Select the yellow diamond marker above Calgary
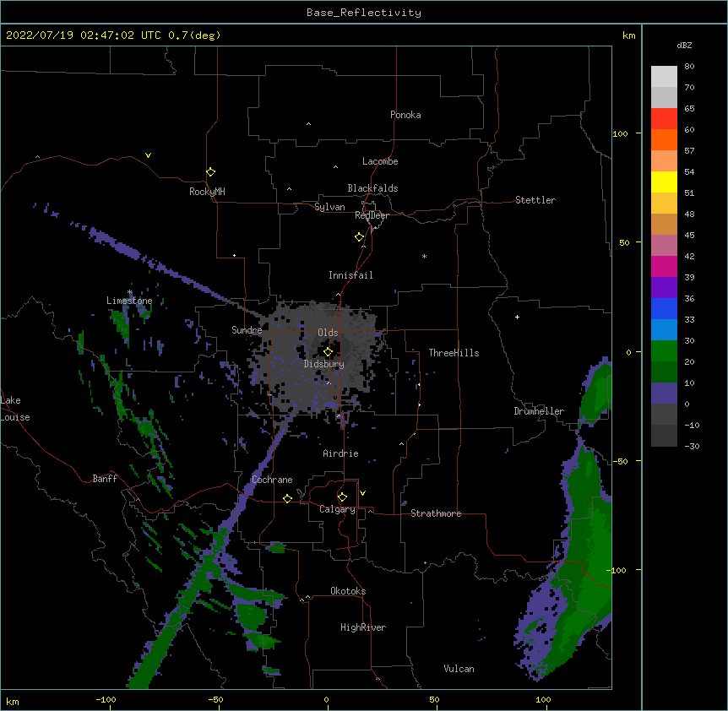 tap(342, 497)
